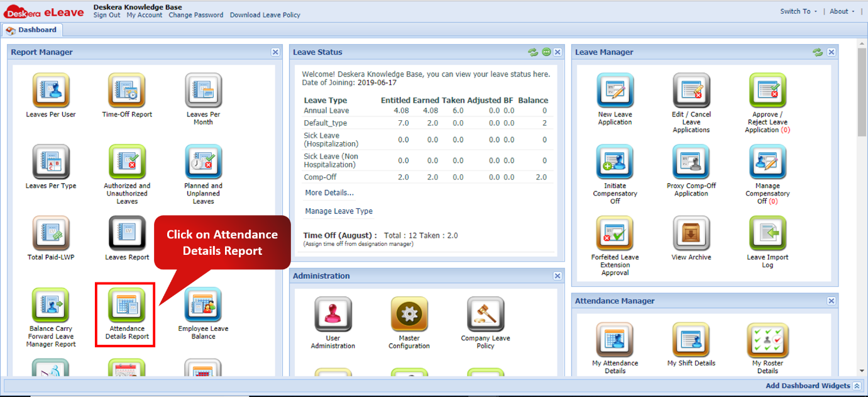Screen dimensions: 868x397
Task: Open Manage Compensatory Off
Action: click(767, 162)
